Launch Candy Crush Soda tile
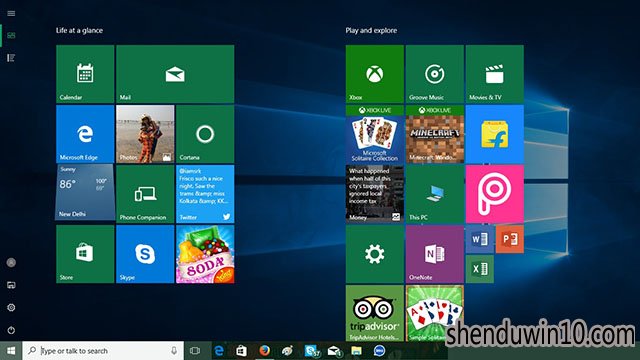Viewport: 640px width, 360px height. [205, 254]
